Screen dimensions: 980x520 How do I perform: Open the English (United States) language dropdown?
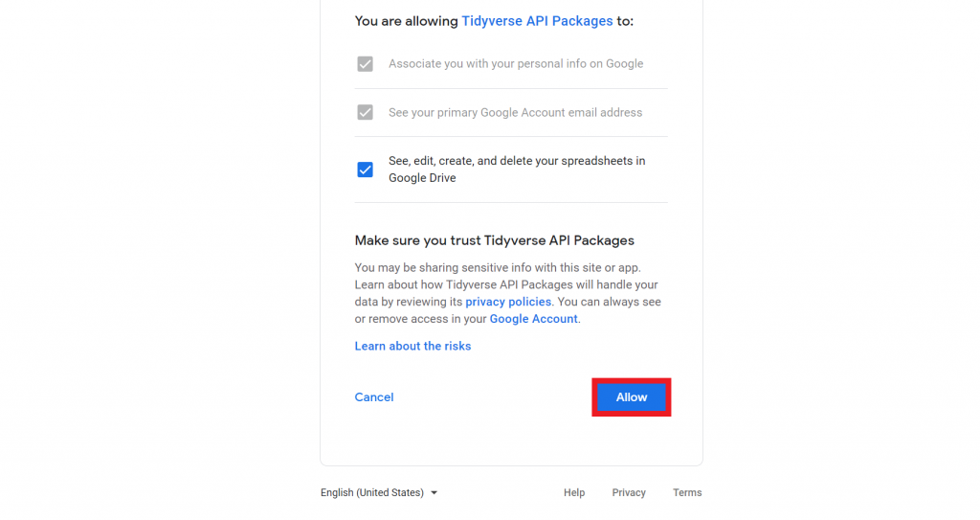click(x=379, y=492)
